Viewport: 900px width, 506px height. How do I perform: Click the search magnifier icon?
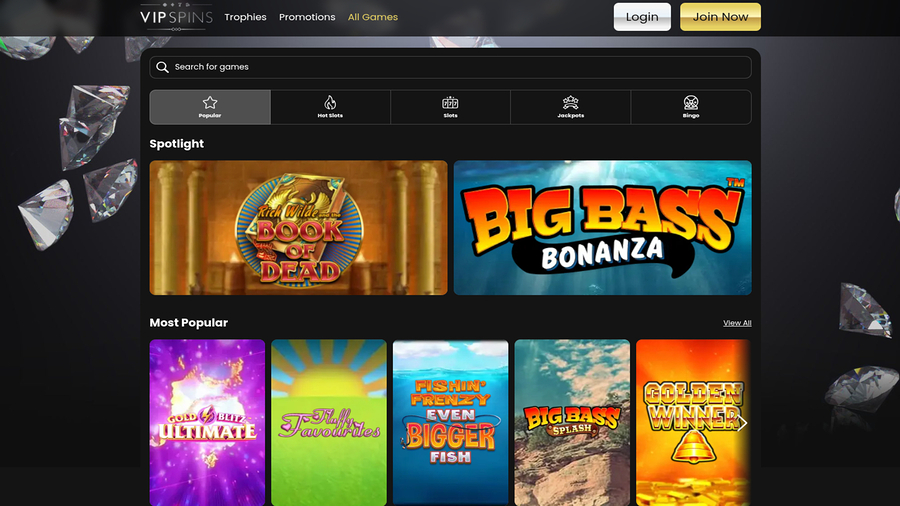[x=162, y=67]
